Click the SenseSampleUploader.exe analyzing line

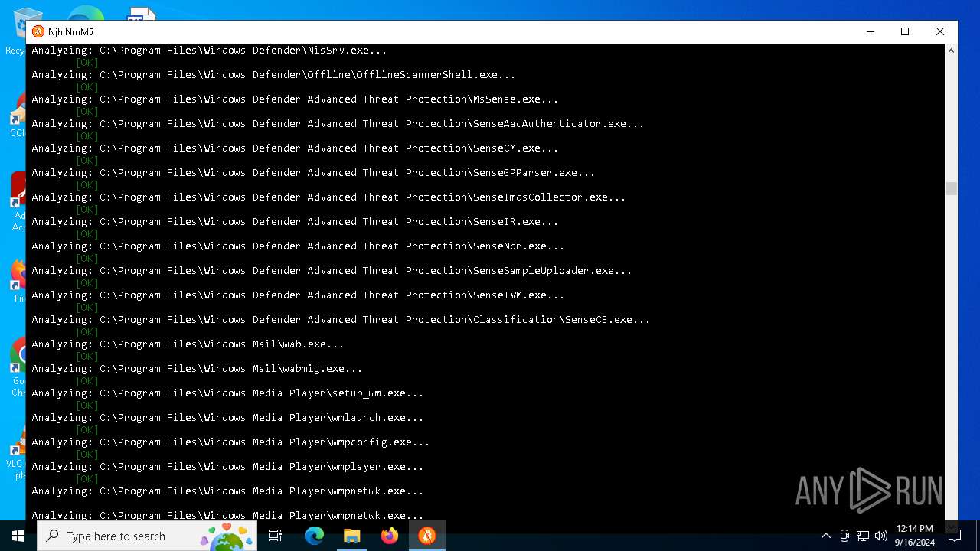[x=332, y=271]
